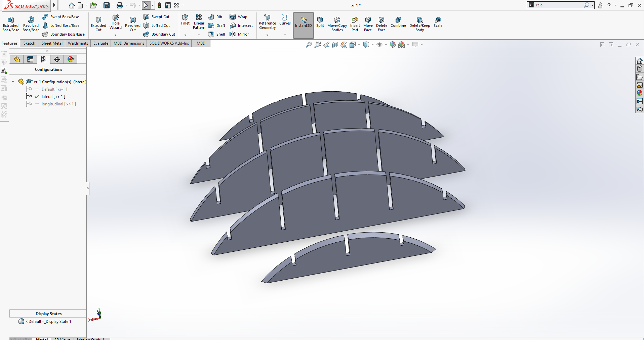
Task: Collapse the xr-1 Configuration(s) tree node
Action: coord(13,82)
